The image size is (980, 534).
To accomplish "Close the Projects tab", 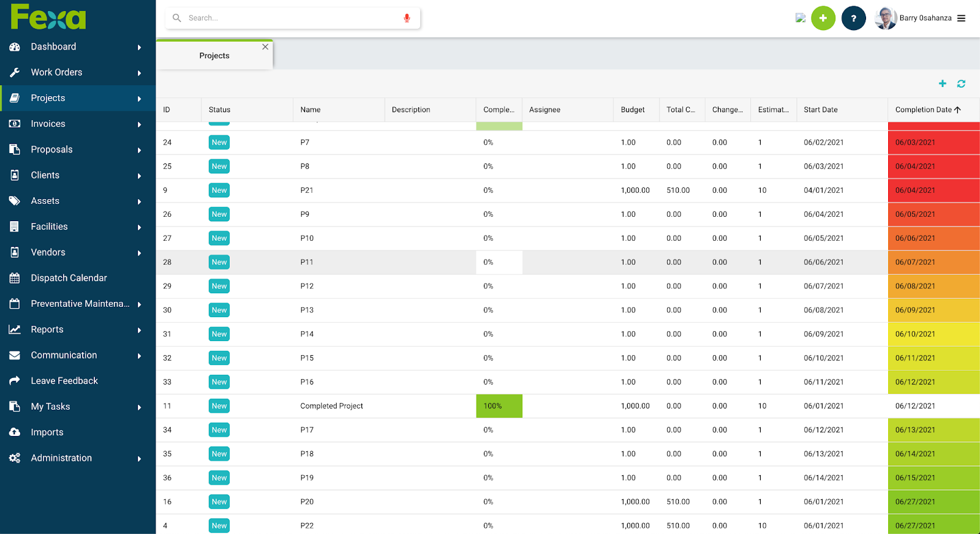I will [x=265, y=47].
